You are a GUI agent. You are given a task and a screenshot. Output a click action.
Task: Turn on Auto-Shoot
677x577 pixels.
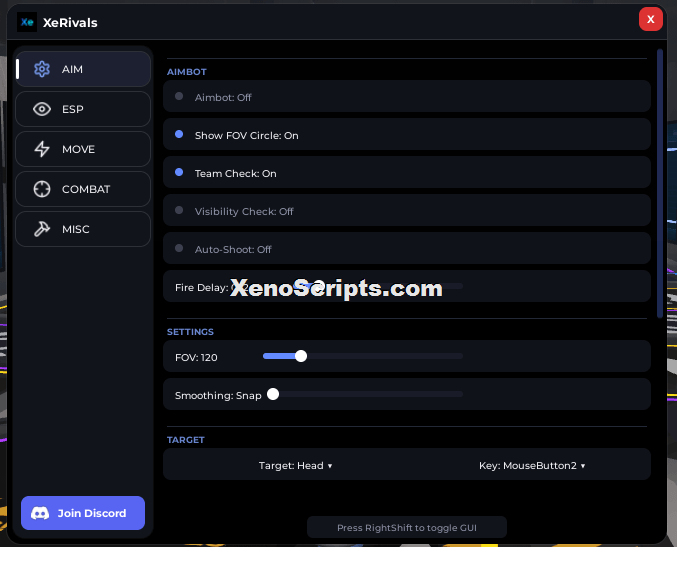click(x=407, y=248)
